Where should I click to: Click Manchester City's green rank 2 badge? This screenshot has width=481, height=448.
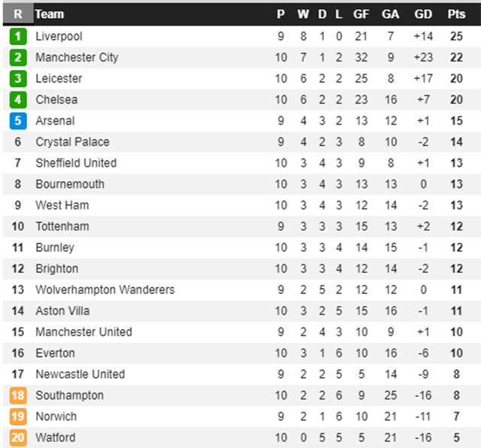[x=18, y=57]
